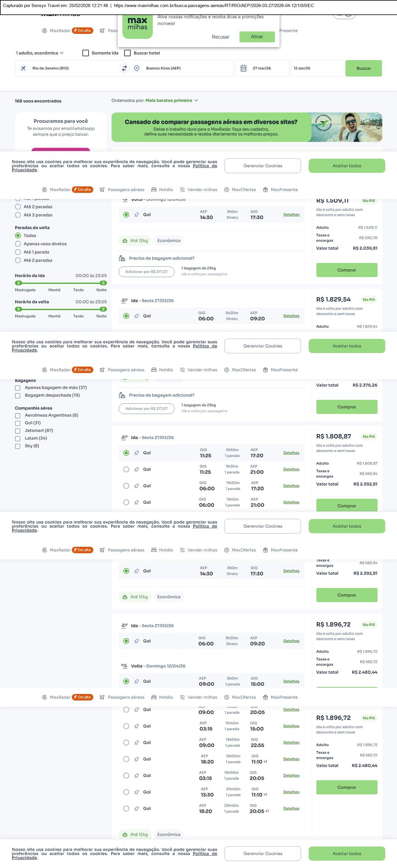Click Gol airline icon on the 9h35m flight
397x868 pixels.
tap(136, 469)
